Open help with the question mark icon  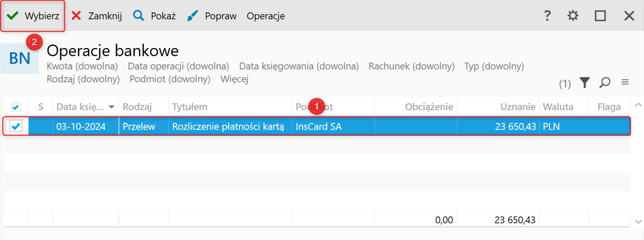[x=547, y=16]
